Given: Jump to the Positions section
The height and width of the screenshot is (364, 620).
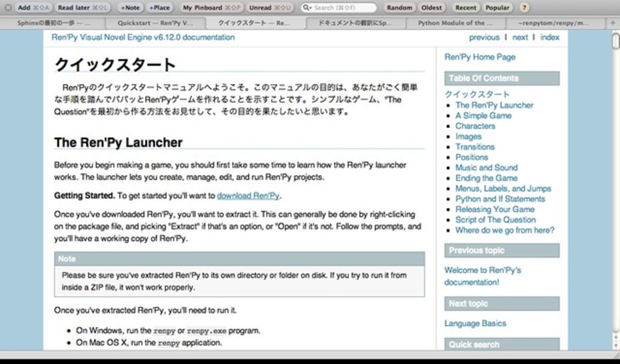Looking at the screenshot, I should [472, 157].
